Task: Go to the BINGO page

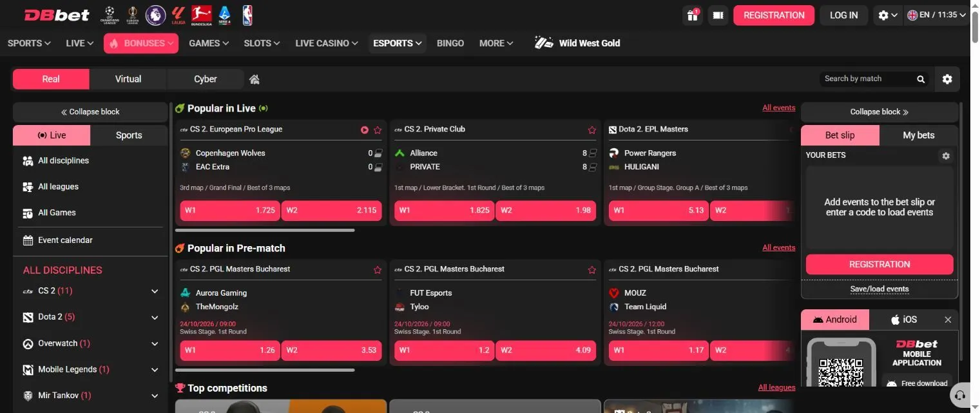Action: coord(450,43)
